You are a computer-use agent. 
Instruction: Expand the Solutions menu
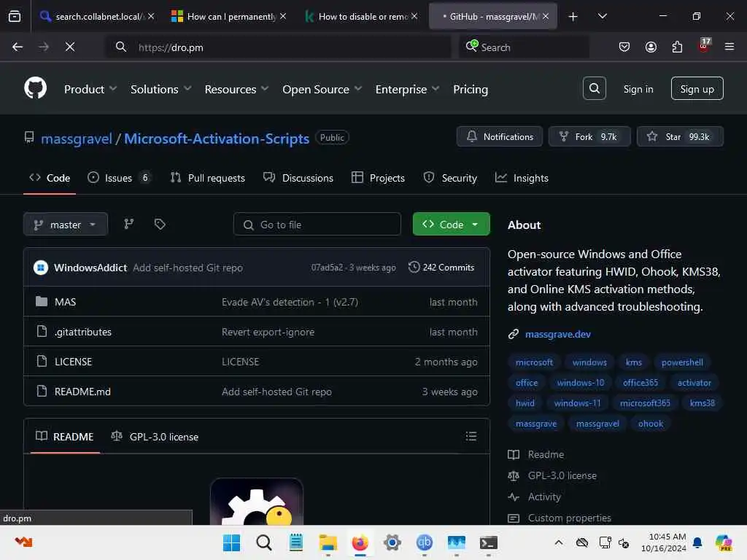click(161, 89)
